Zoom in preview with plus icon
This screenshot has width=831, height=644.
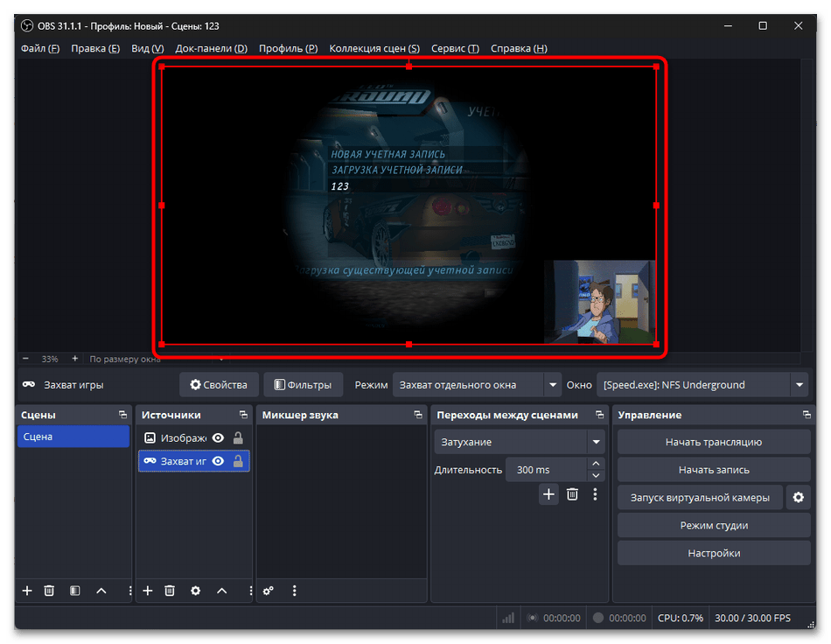point(74,359)
